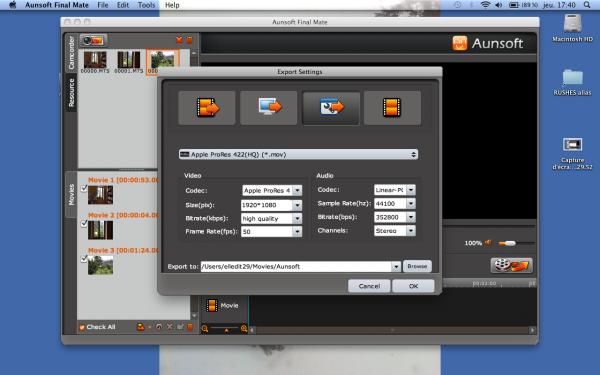The image size is (600, 375).
Task: Click OK in Export Settings
Action: pos(413,286)
